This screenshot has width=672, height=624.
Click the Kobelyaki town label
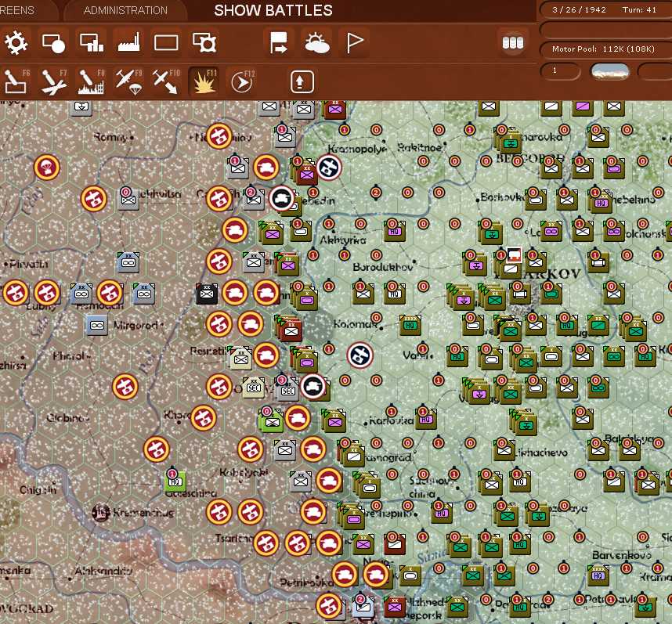[244, 472]
